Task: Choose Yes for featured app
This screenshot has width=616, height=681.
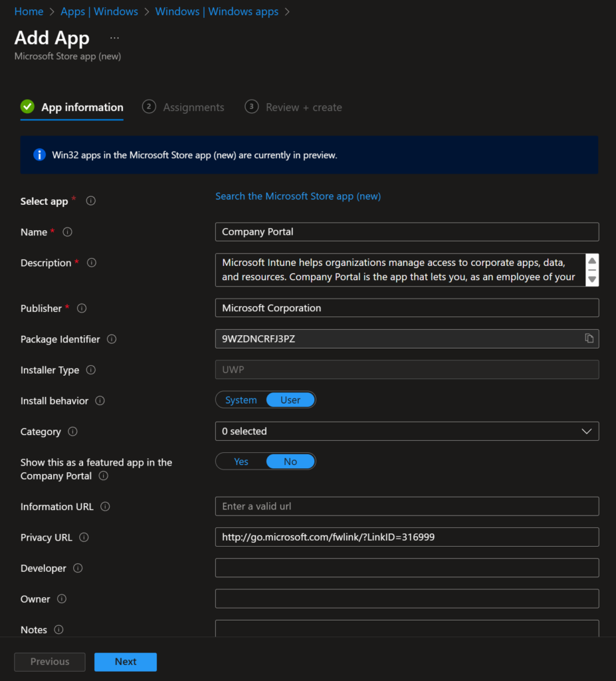Action: (x=241, y=462)
